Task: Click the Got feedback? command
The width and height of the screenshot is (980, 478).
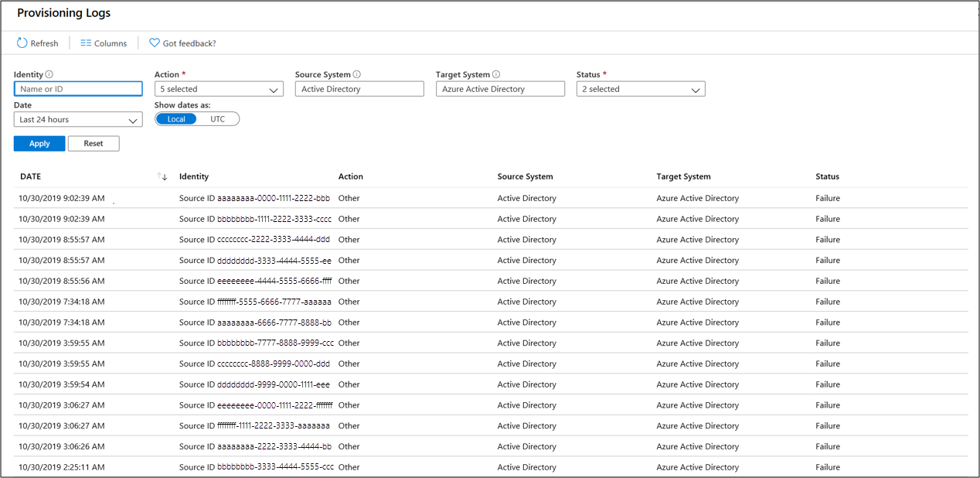Action: [x=188, y=43]
